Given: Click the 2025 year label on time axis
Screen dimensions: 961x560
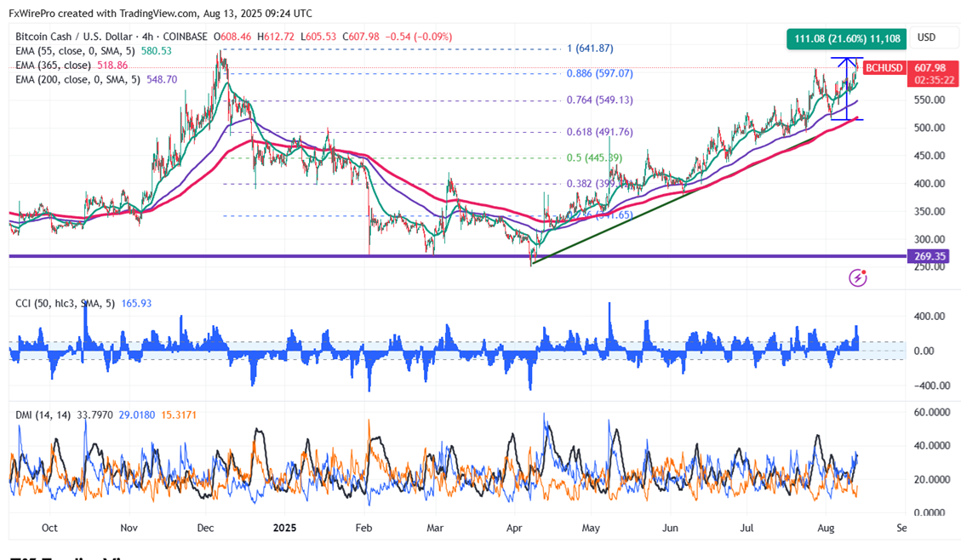Looking at the screenshot, I should click(284, 528).
